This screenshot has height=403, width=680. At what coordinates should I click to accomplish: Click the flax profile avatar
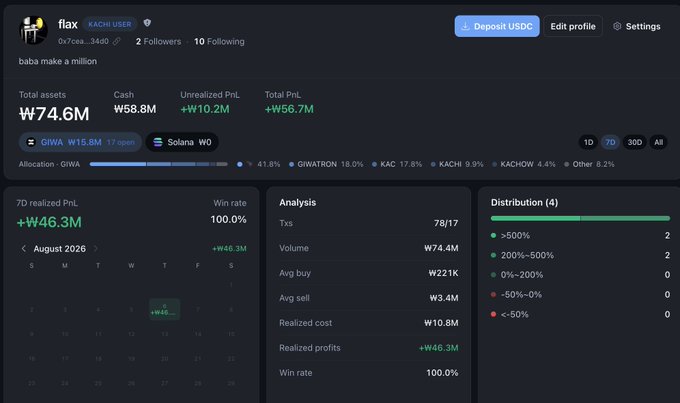[33, 30]
